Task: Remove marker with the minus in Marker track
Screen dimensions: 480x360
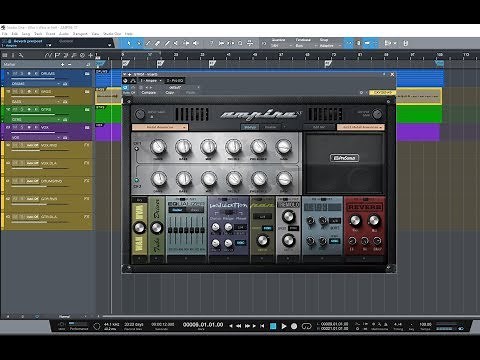Action: coord(70,64)
